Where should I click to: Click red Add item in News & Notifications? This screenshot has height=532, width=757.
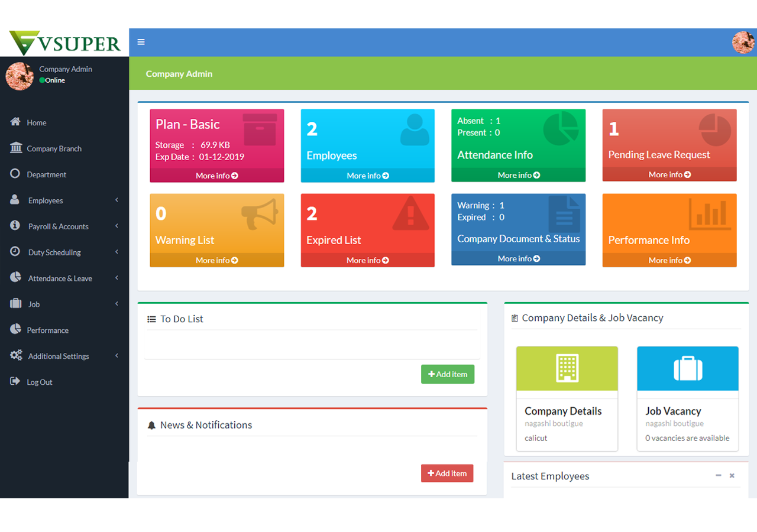click(447, 473)
